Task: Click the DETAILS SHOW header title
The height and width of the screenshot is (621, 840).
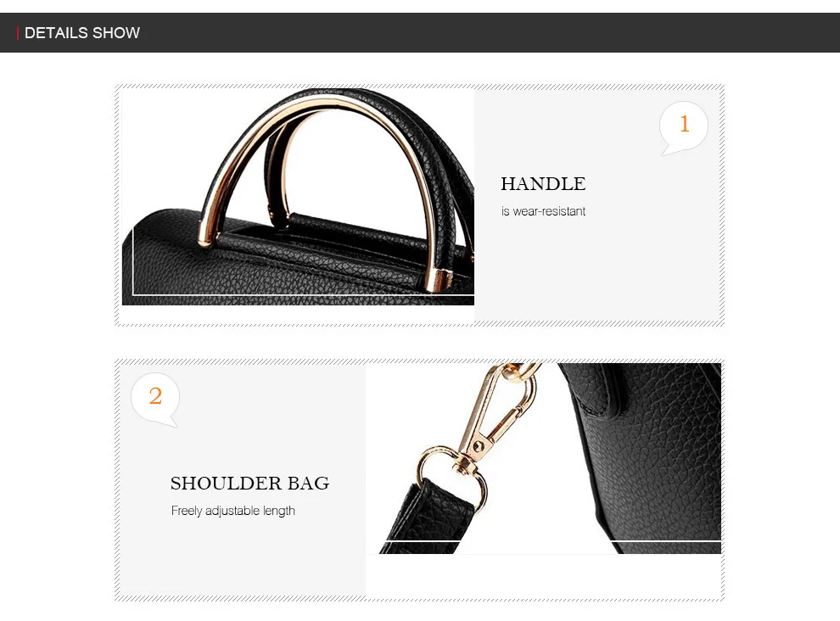Action: point(82,33)
